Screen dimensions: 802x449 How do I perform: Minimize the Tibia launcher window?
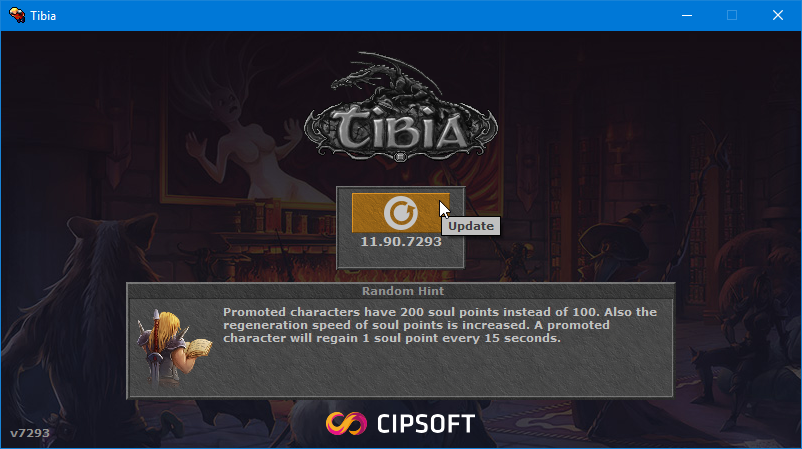[x=687, y=15]
